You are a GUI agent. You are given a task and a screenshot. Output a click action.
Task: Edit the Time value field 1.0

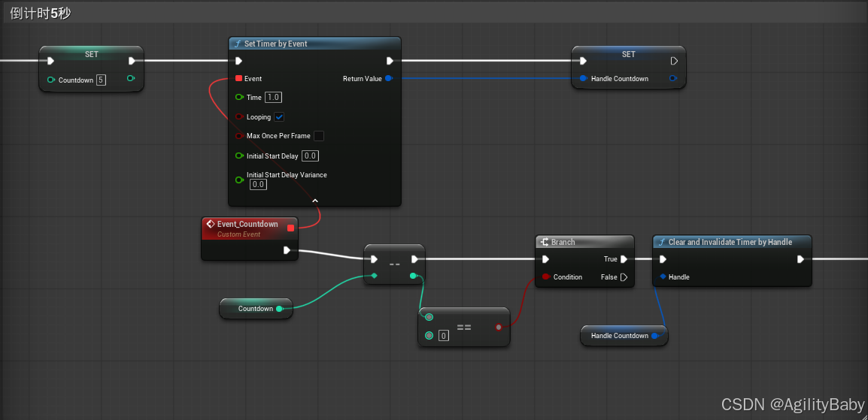point(274,97)
